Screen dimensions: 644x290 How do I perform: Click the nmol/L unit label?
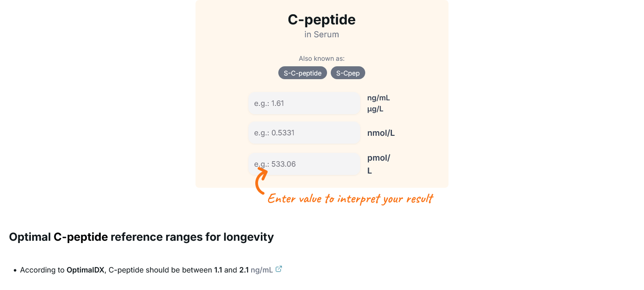pyautogui.click(x=381, y=133)
